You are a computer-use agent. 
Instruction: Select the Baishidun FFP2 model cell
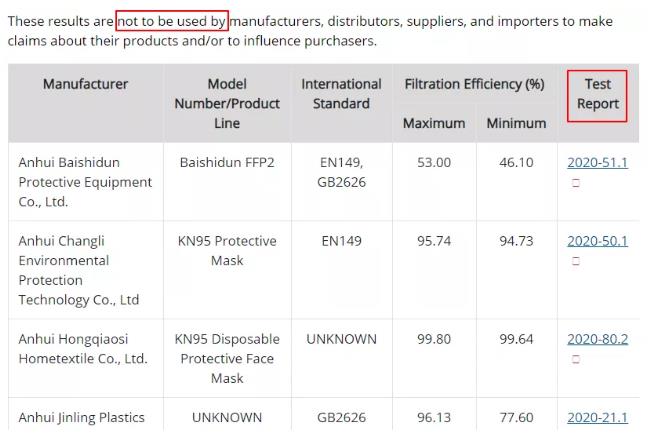point(227,162)
